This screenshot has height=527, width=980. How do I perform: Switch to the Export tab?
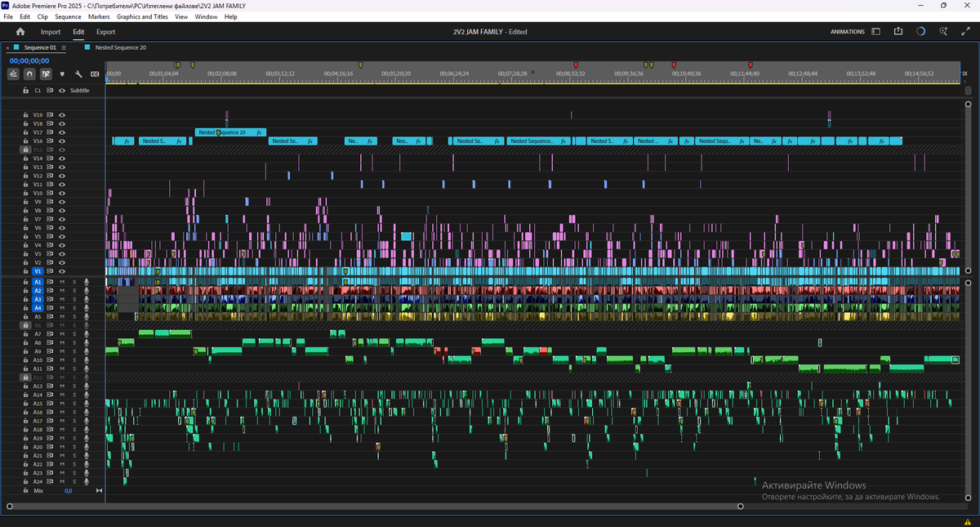pos(105,32)
